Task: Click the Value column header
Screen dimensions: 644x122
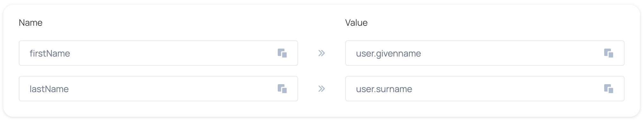Action: click(x=356, y=23)
